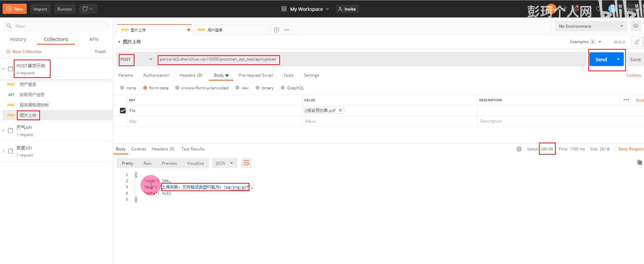Screen dimensions: 644x264
Task: Select the raw body type radio
Action: coord(238,88)
